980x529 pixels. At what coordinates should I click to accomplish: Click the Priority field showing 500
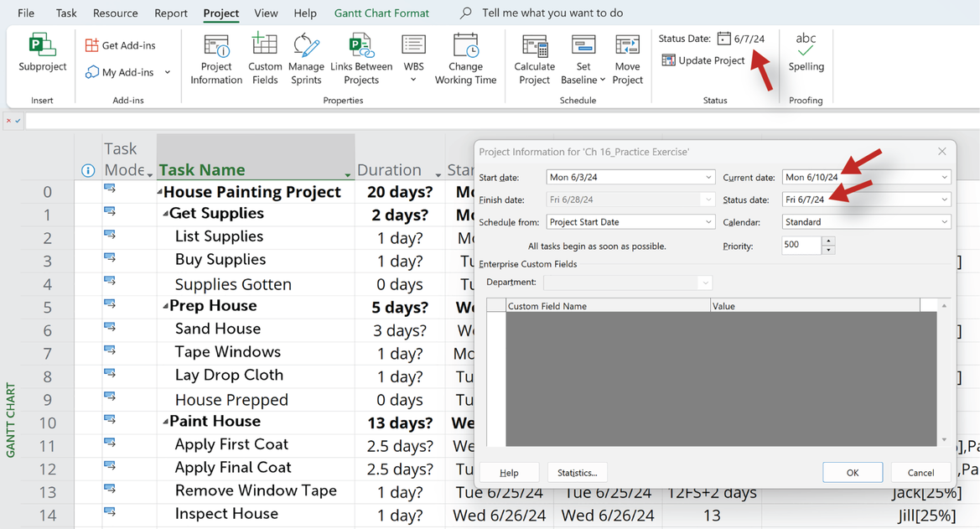pyautogui.click(x=802, y=245)
